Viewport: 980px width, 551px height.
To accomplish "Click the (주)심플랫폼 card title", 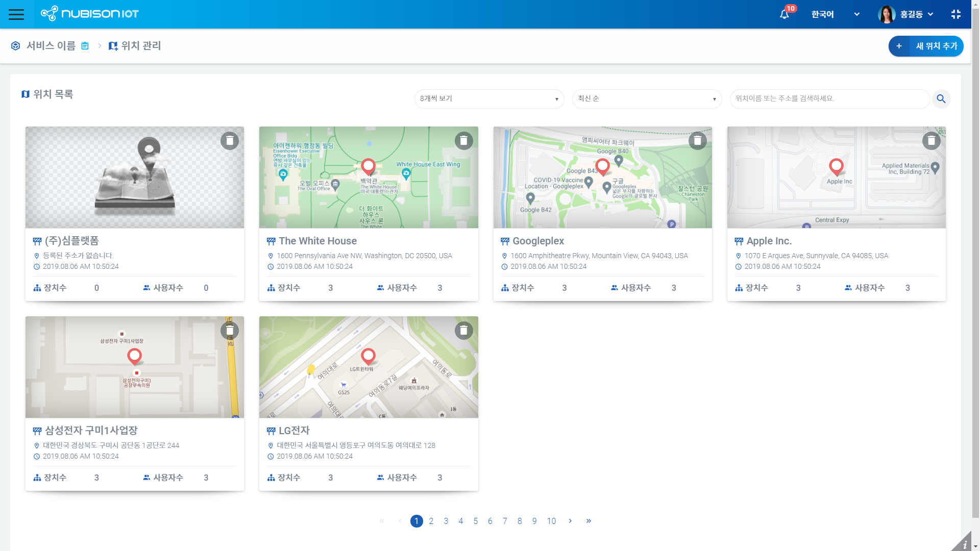I will click(72, 241).
